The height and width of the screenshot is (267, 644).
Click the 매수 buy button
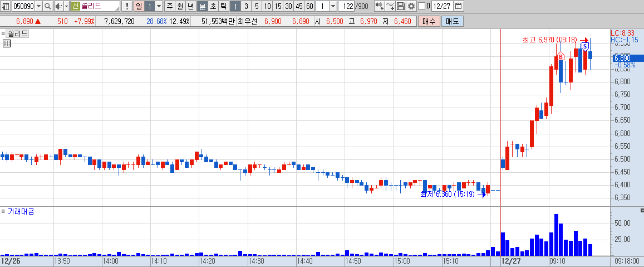pos(429,21)
